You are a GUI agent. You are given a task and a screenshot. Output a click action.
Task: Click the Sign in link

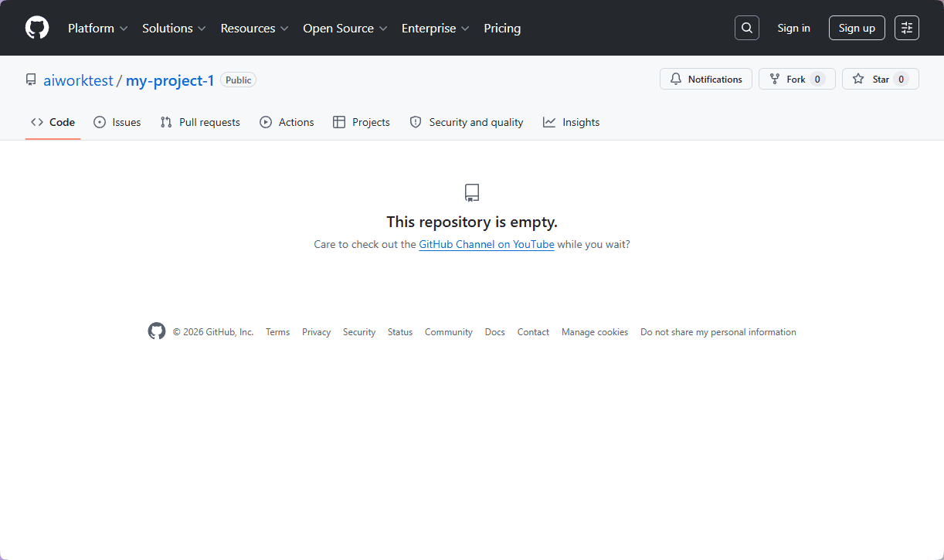[794, 28]
